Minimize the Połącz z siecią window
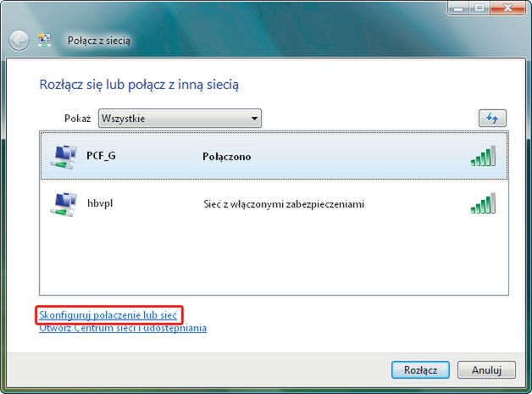This screenshot has width=532, height=394. (458, 8)
